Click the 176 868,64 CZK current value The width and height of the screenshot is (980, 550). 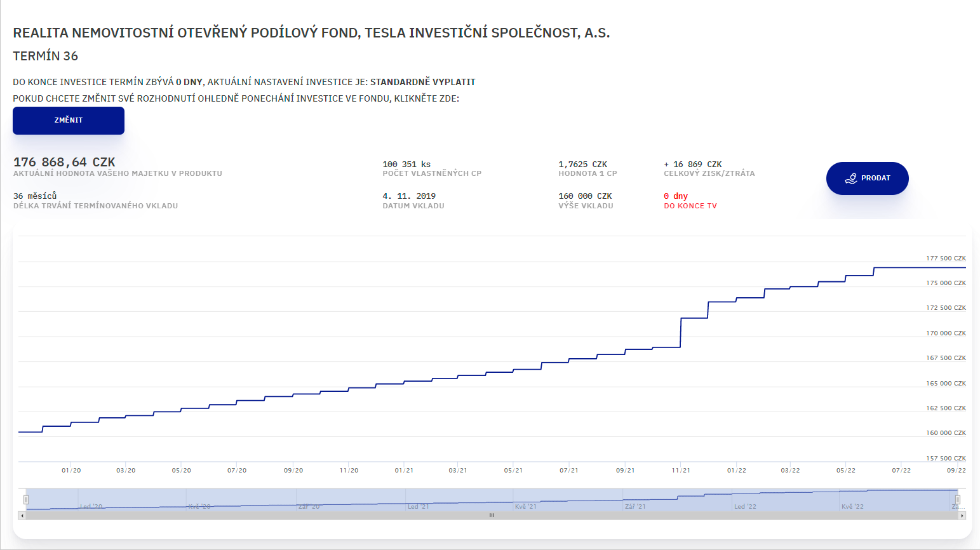[64, 163]
